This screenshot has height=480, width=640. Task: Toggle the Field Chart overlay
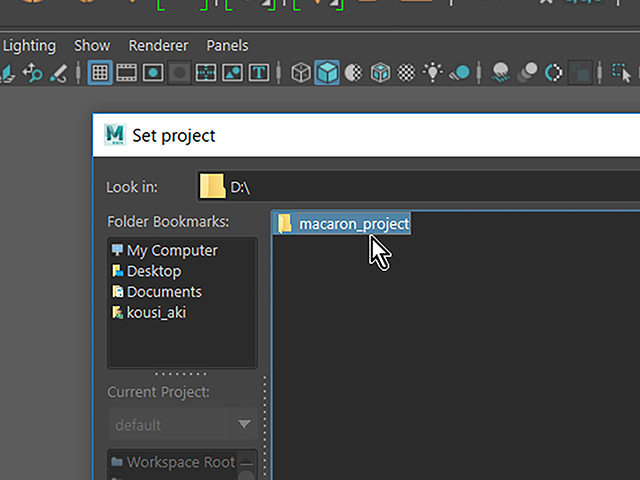point(206,73)
